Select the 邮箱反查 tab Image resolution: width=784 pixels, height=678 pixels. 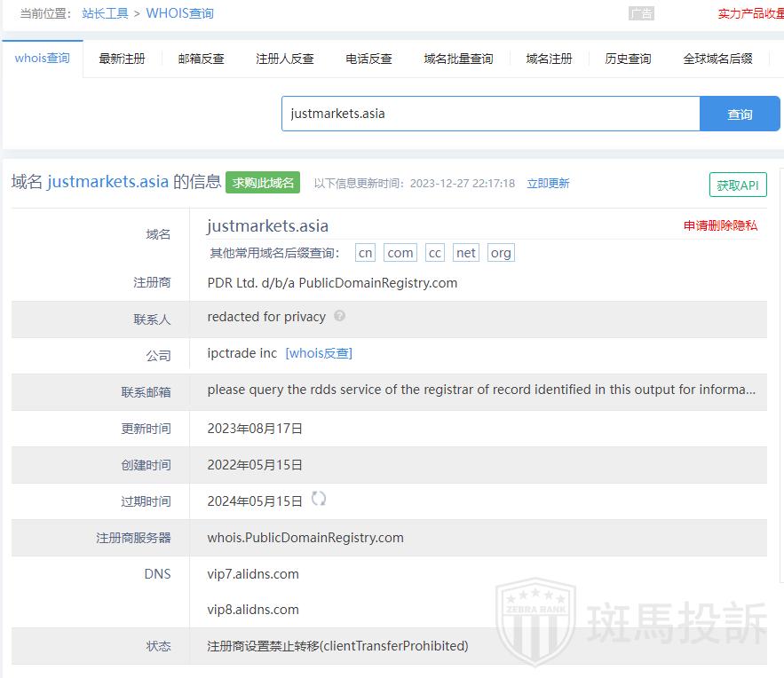point(201,59)
